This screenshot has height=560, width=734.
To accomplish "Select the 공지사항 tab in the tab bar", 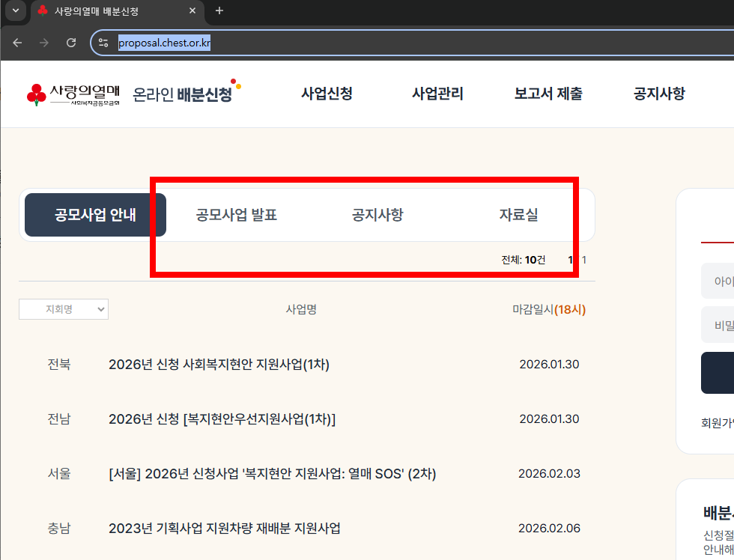I will [377, 213].
